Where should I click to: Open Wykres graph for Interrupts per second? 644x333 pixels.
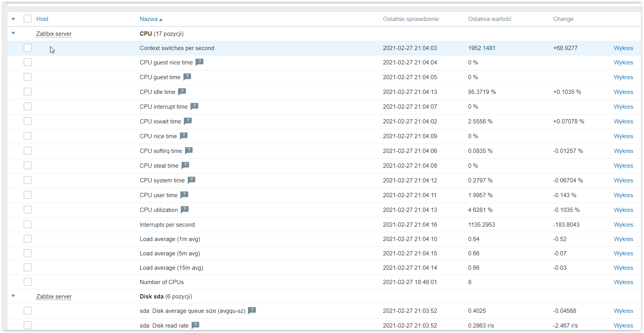pyautogui.click(x=623, y=225)
